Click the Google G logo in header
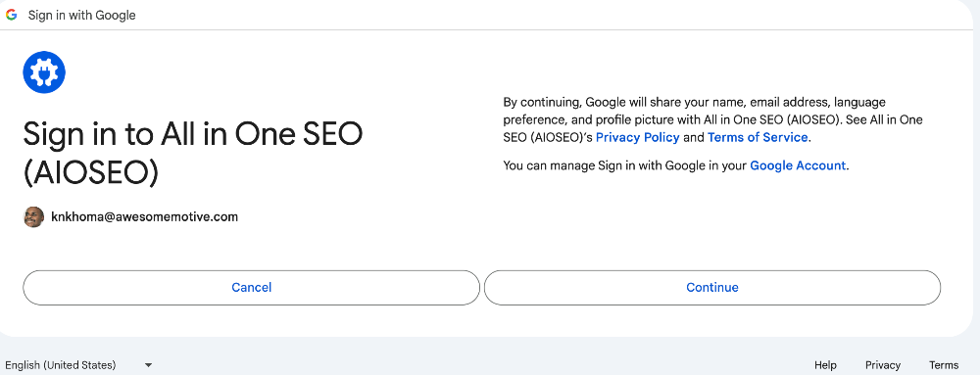The width and height of the screenshot is (980, 375). (11, 15)
